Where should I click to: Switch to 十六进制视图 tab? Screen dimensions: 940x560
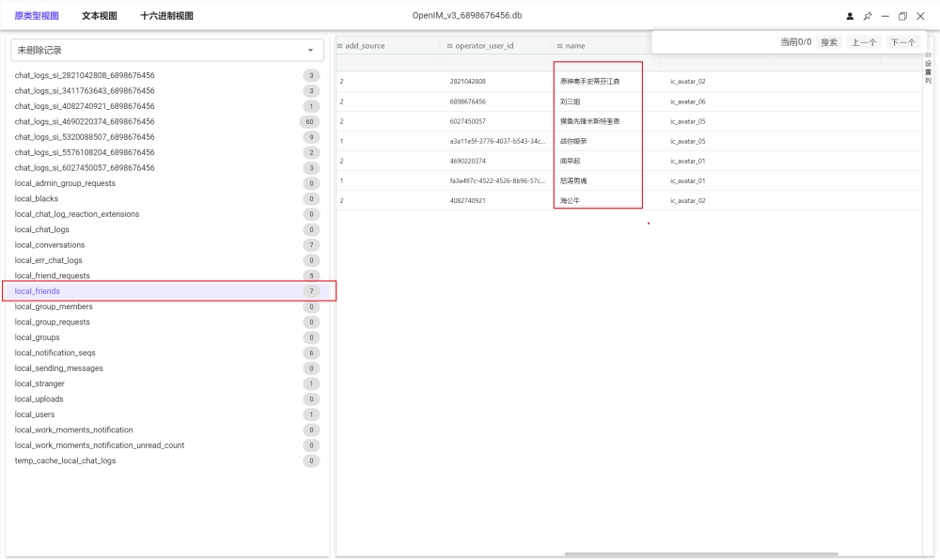[x=166, y=16]
